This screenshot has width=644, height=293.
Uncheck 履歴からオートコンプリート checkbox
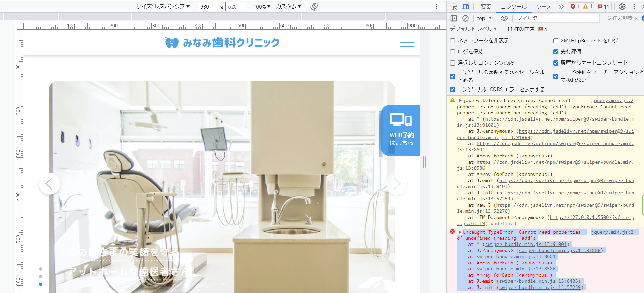(x=556, y=63)
